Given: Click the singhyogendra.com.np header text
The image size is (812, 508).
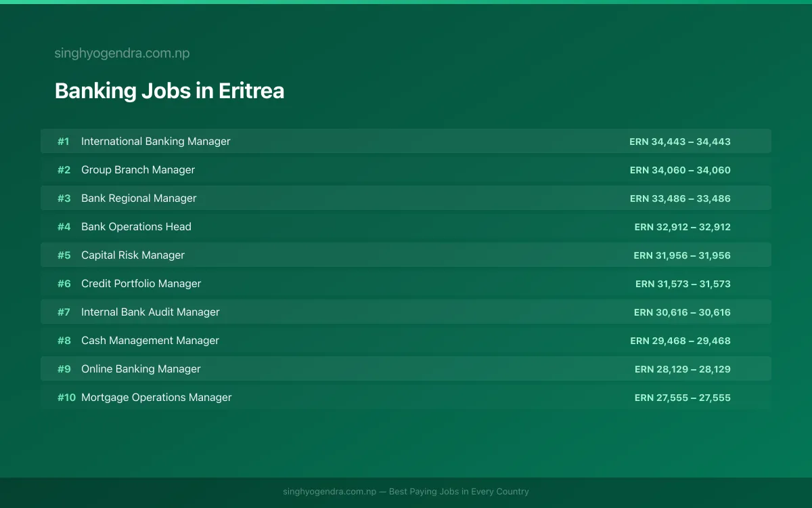Looking at the screenshot, I should [x=122, y=54].
